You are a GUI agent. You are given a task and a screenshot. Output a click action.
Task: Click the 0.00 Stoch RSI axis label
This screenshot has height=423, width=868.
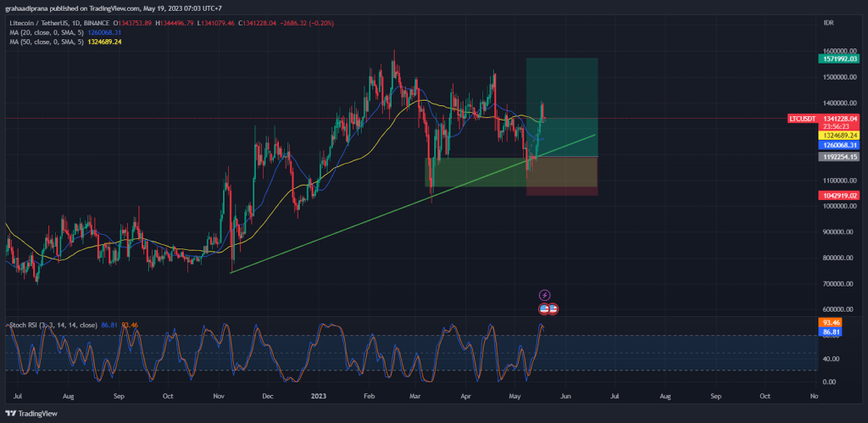coord(829,382)
